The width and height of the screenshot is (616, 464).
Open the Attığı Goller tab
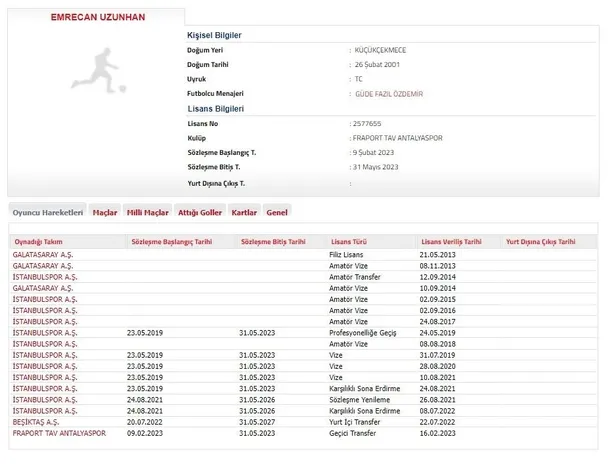pos(200,213)
